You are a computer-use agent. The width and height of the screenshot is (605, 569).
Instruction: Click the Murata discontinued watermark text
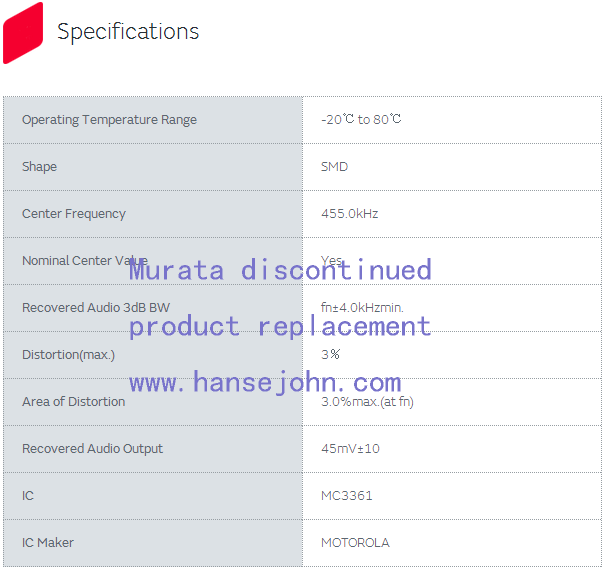coord(280,269)
